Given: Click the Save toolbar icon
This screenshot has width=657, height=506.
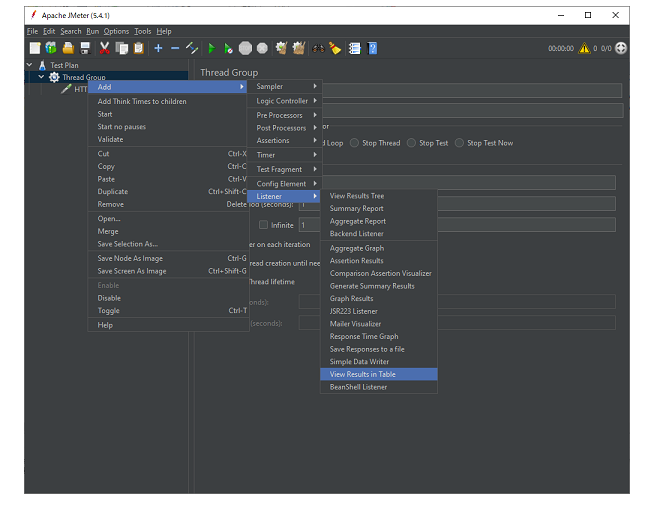Looking at the screenshot, I should (85, 48).
